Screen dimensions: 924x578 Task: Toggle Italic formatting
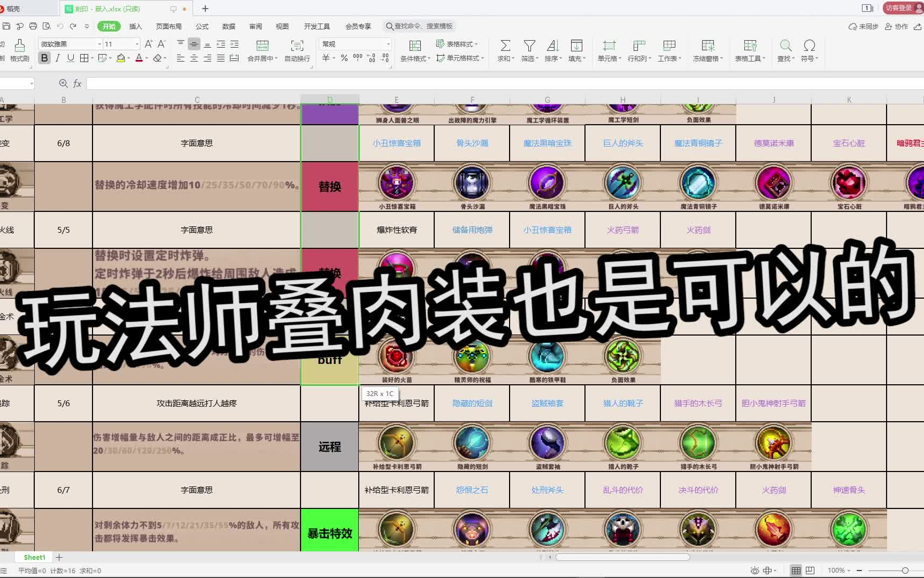coord(58,58)
